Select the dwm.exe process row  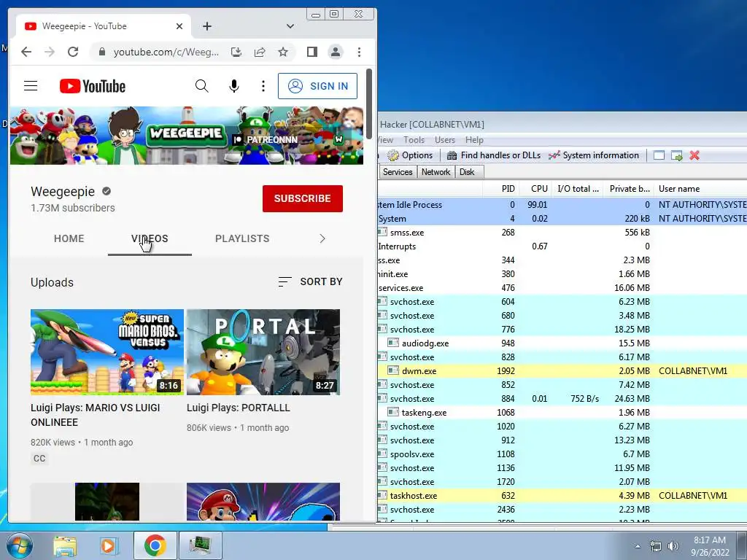(x=562, y=371)
